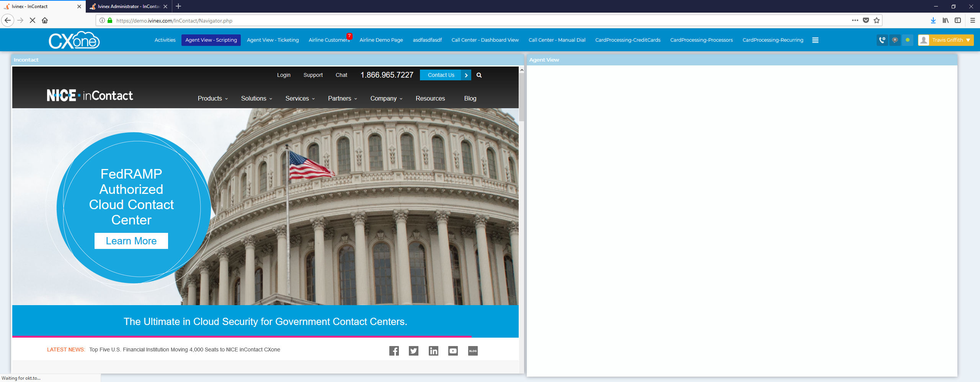The width and height of the screenshot is (980, 382).
Task: Click the Save to Pocket icon
Action: point(866,20)
